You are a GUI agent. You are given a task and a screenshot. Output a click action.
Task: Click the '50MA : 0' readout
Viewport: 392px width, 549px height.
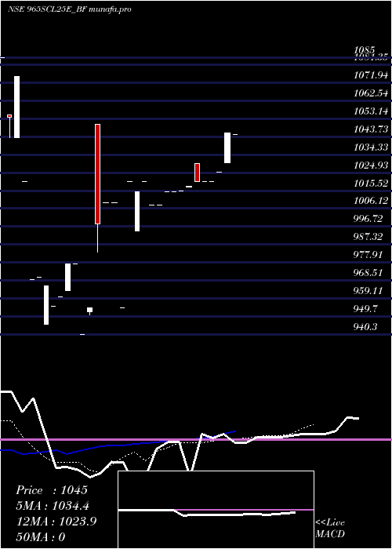pyautogui.click(x=41, y=537)
